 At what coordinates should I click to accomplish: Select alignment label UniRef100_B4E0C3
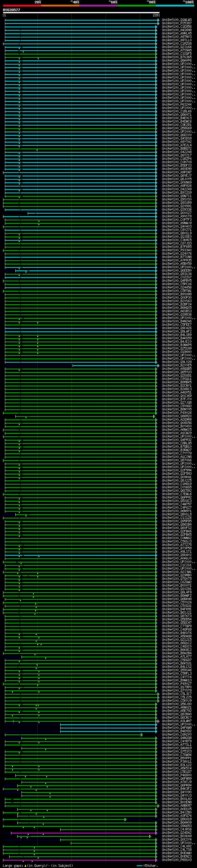point(176,118)
